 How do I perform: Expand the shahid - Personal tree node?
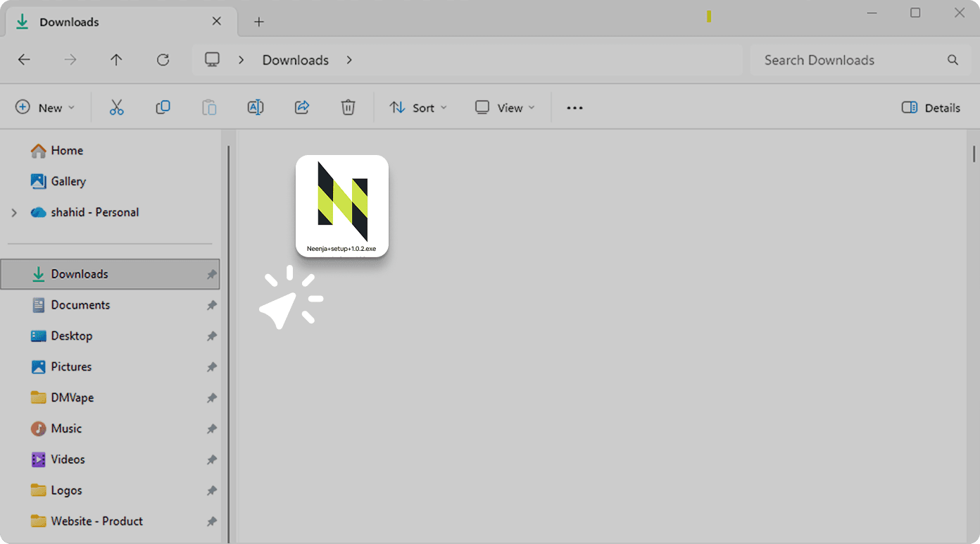14,213
